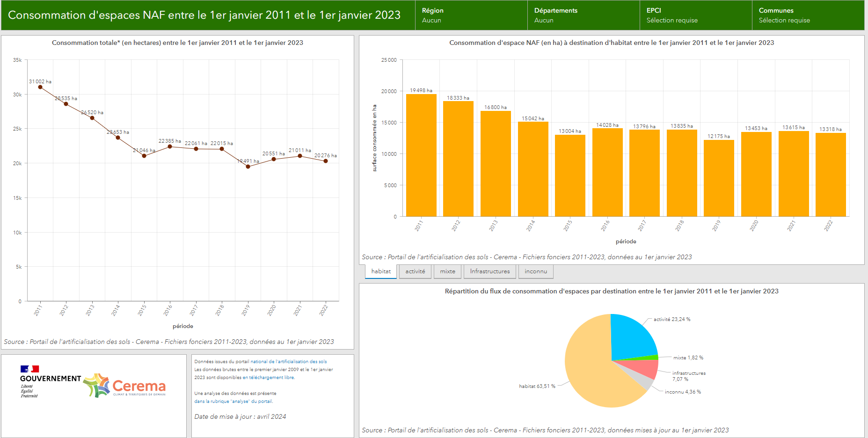Open the Infrastructures tab
Image resolution: width=868 pixels, height=438 pixels.
tap(490, 271)
